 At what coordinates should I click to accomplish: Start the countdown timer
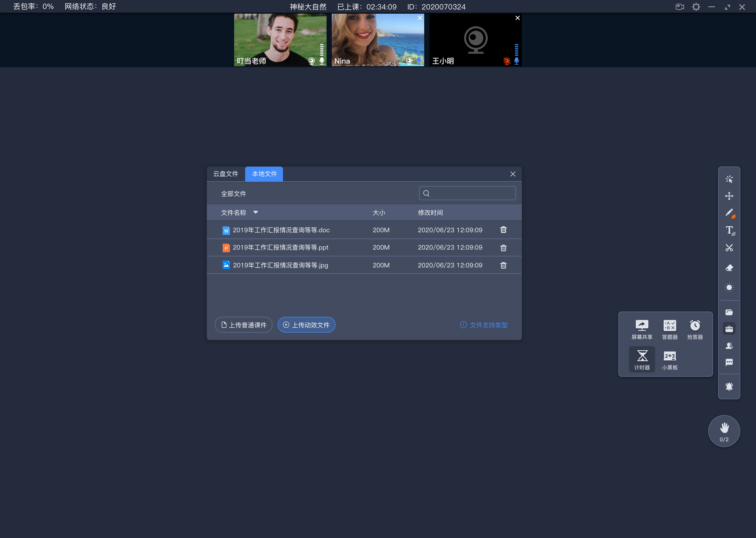pyautogui.click(x=642, y=358)
